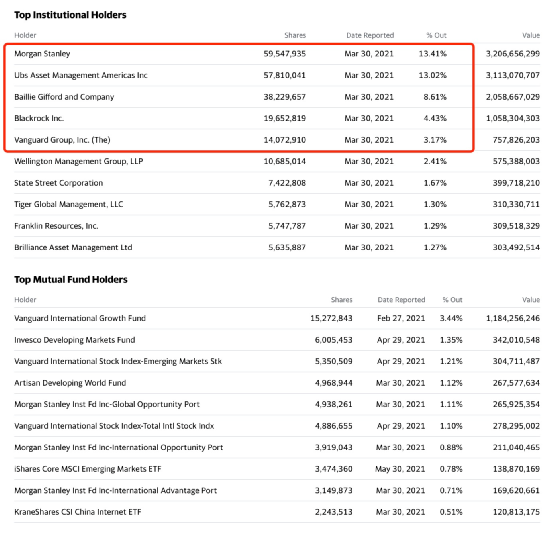Screen dimensions: 554x535
Task: Click Value column header in mutual fund table
Action: click(531, 300)
